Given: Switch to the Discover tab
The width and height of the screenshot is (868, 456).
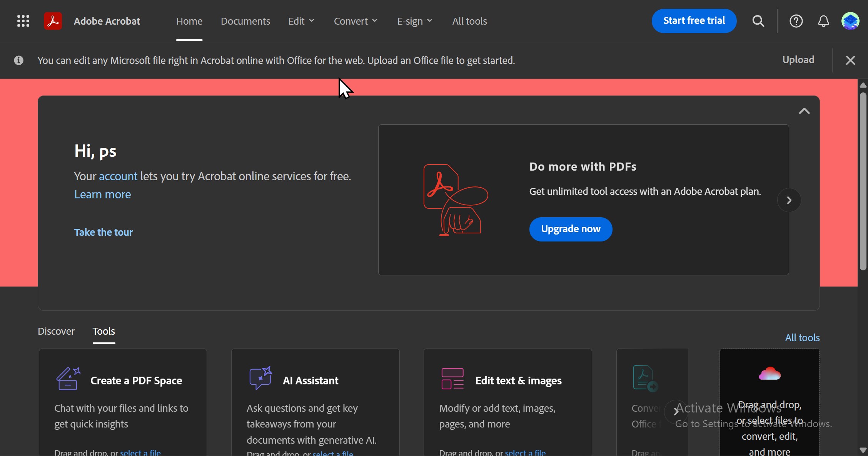Looking at the screenshot, I should tap(56, 331).
